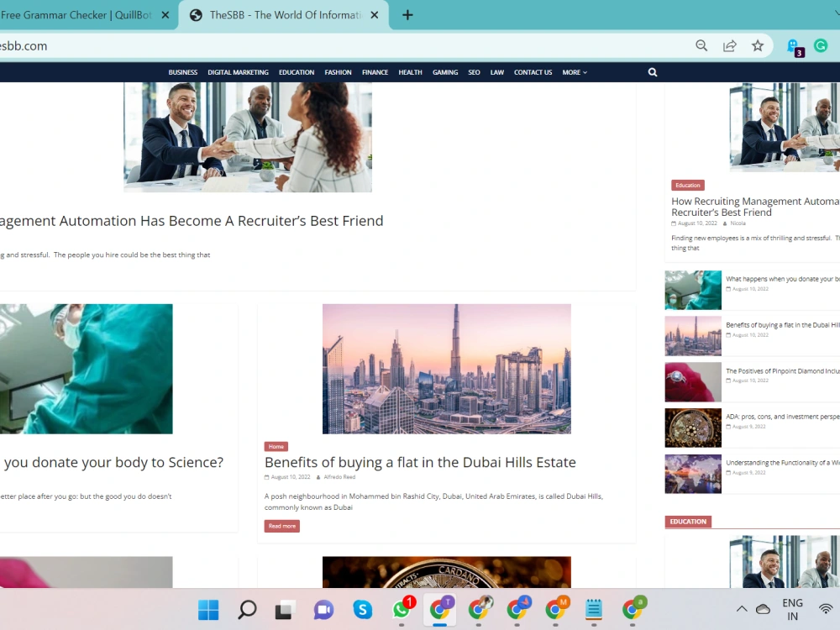Viewport: 840px width, 630px height.
Task: Open donate your body to Science headline
Action: [112, 462]
